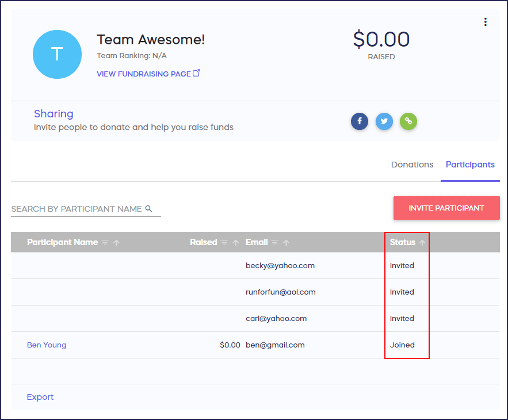Copy the fundraising link with green icon
The height and width of the screenshot is (420, 508).
tap(408, 121)
